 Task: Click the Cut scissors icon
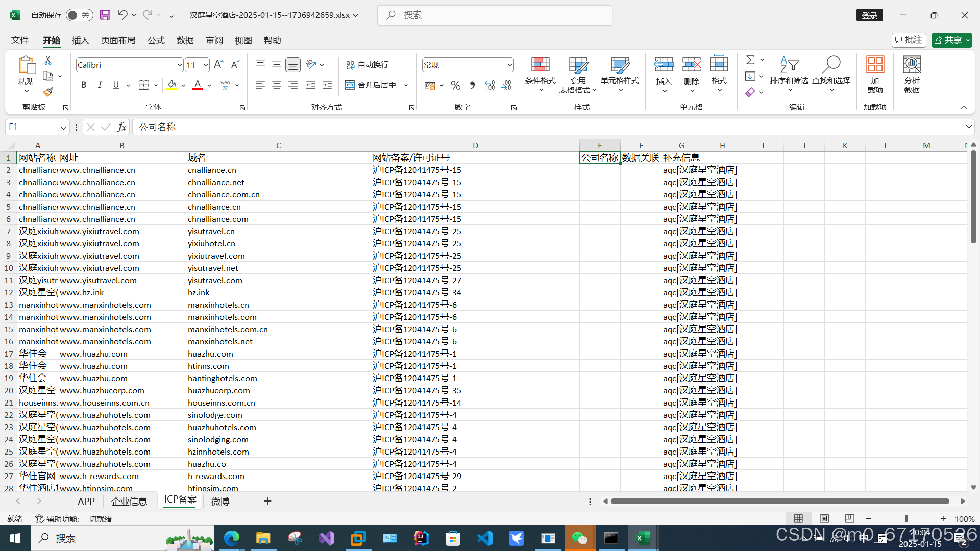(48, 60)
